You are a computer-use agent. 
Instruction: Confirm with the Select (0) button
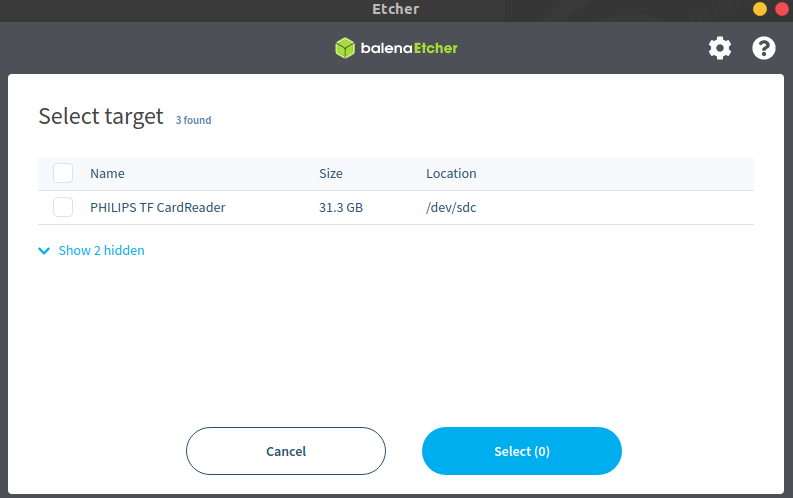pyautogui.click(x=522, y=451)
